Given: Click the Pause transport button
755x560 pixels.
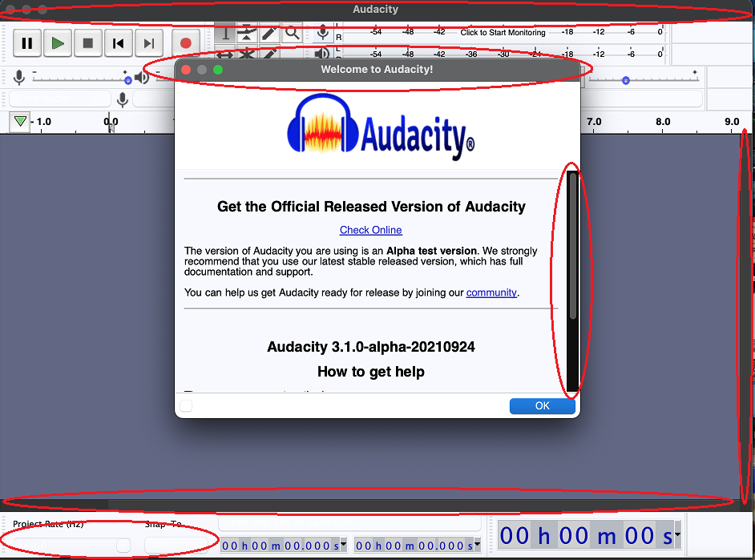Looking at the screenshot, I should coord(27,43).
